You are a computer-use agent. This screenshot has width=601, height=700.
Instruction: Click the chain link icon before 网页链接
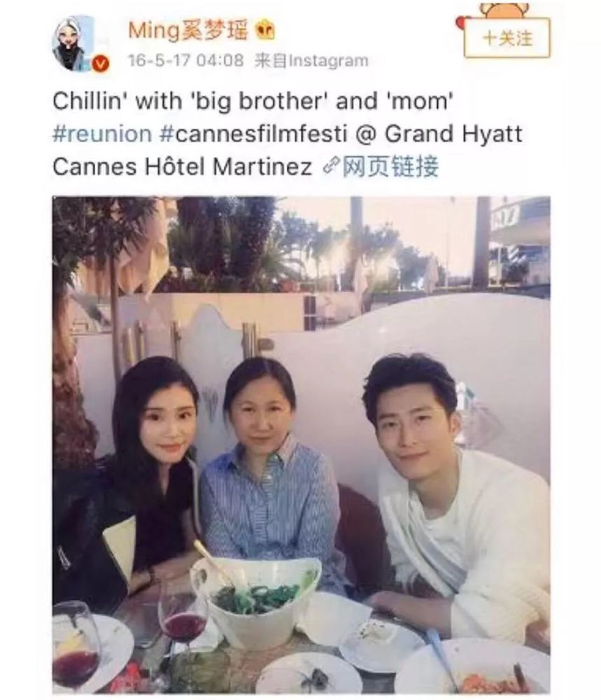[x=332, y=166]
